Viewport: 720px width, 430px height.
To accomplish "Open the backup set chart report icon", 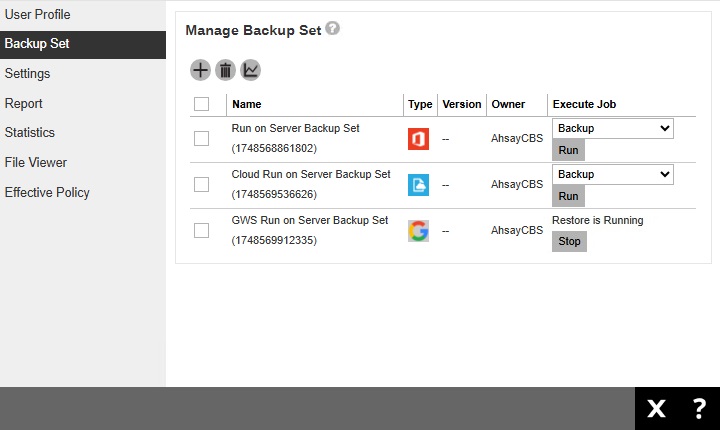I will (x=251, y=70).
